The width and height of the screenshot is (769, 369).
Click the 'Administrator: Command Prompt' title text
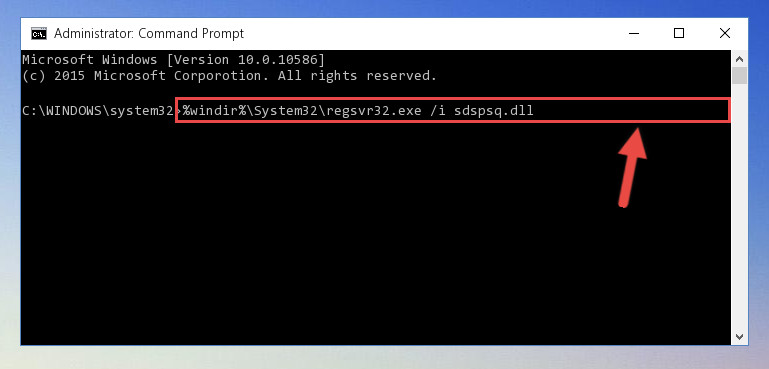(x=149, y=33)
